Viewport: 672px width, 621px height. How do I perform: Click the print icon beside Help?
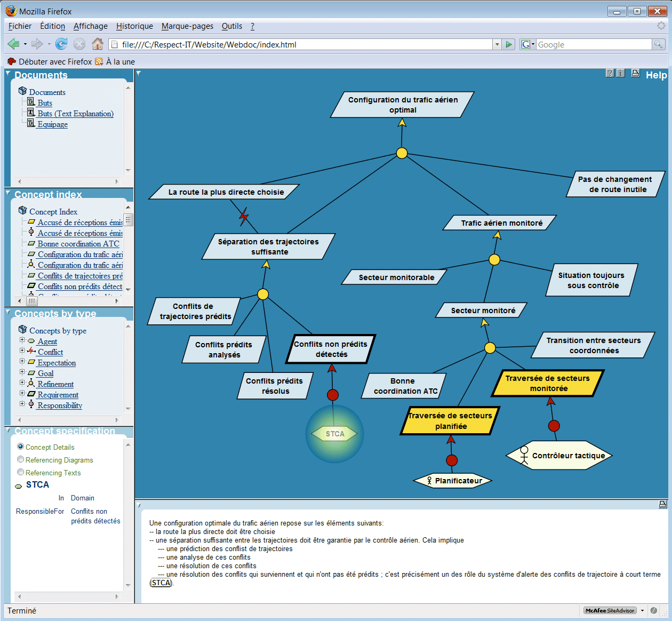635,74
